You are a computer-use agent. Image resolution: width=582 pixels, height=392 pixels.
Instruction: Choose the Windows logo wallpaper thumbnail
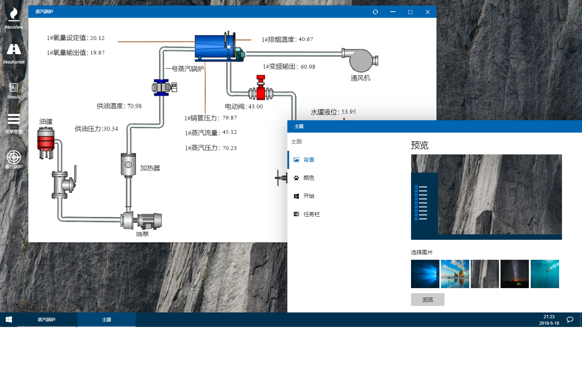(425, 274)
